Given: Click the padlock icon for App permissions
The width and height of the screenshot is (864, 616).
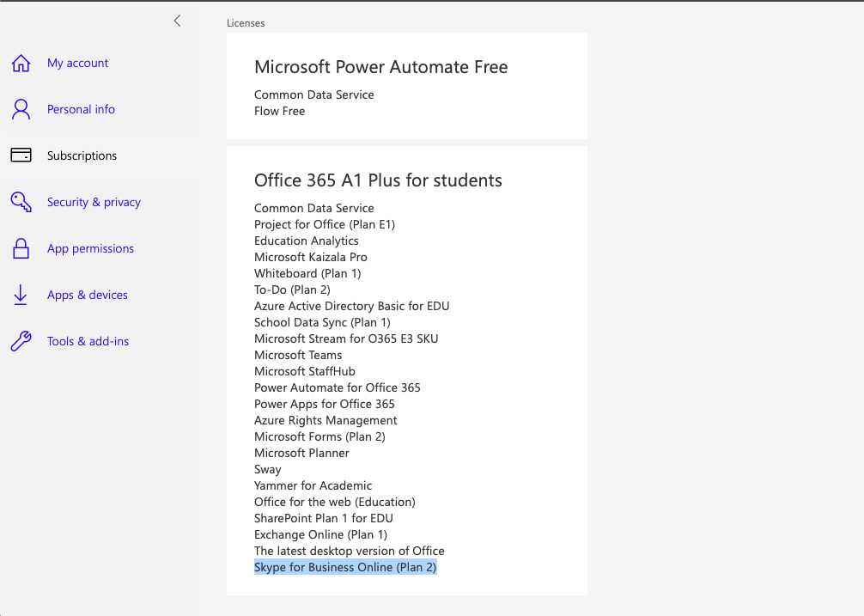Looking at the screenshot, I should (21, 248).
